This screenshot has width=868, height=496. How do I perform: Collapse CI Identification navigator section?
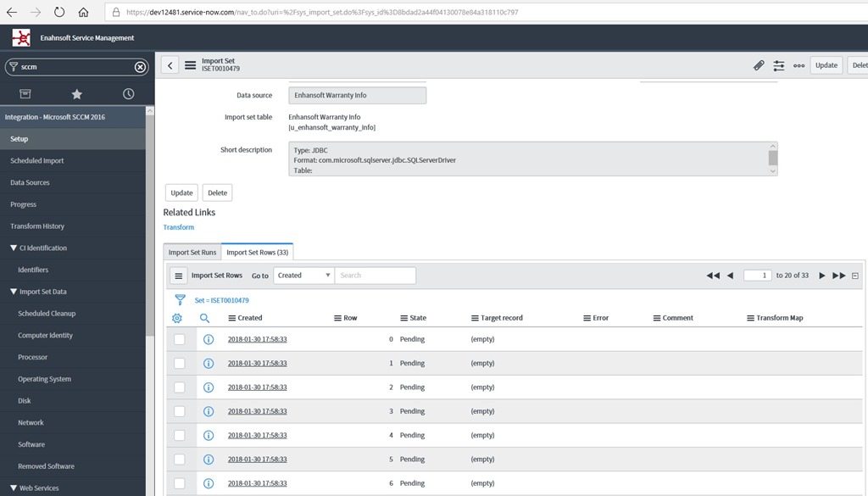click(14, 248)
